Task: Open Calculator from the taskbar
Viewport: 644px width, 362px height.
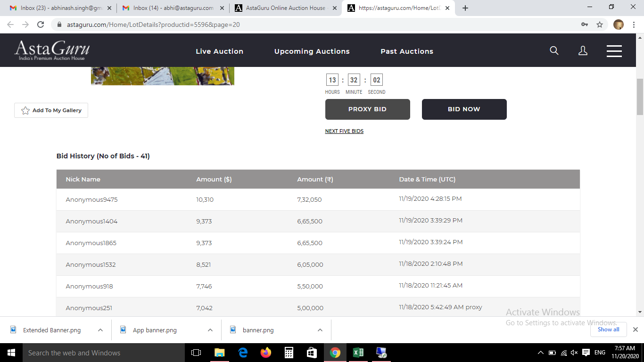Action: [289, 353]
